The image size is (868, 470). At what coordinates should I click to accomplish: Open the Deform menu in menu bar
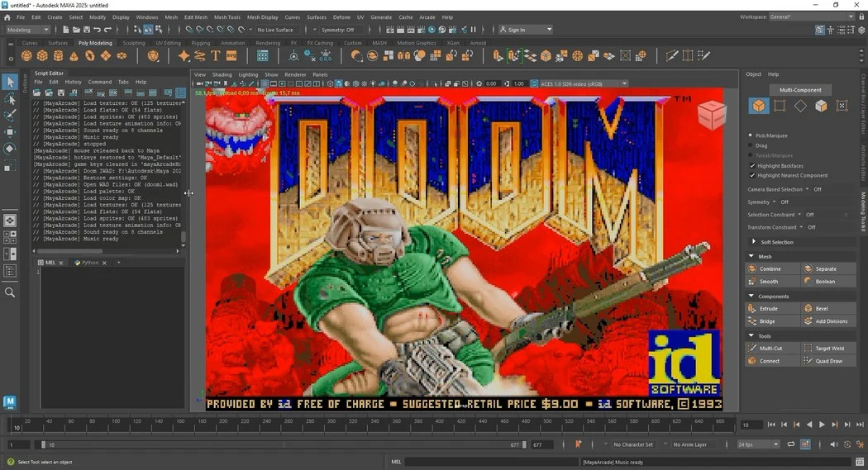click(x=341, y=17)
